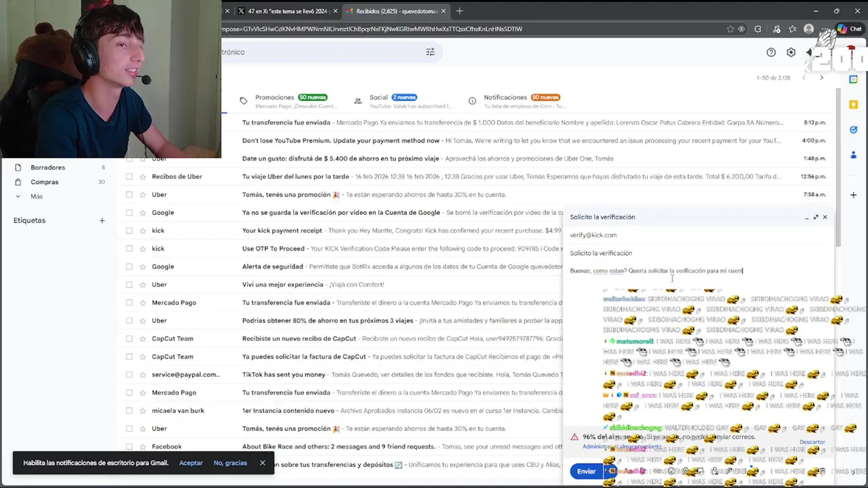This screenshot has height=488, width=868.
Task: Close the X tab '47 en X'
Action: [x=335, y=11]
